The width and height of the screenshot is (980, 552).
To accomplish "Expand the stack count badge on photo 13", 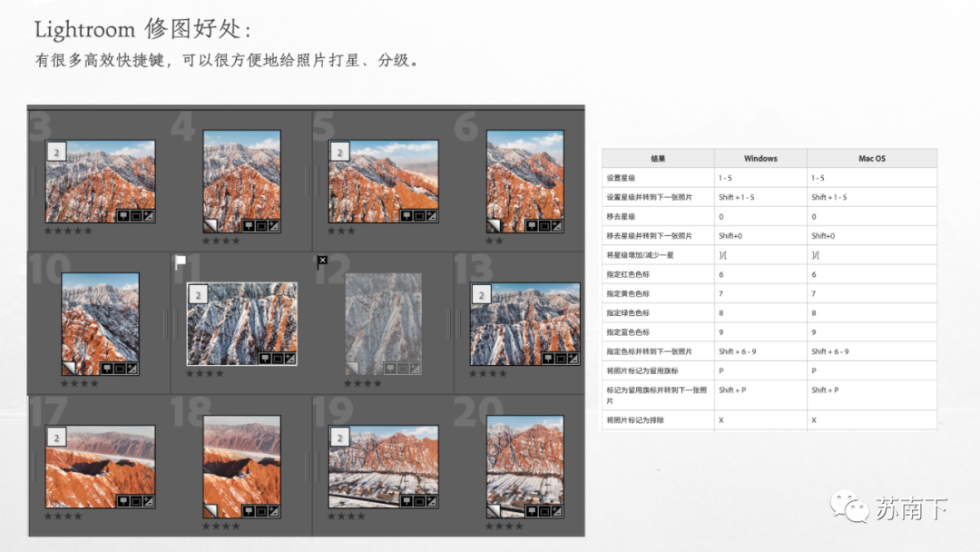I will pyautogui.click(x=481, y=294).
